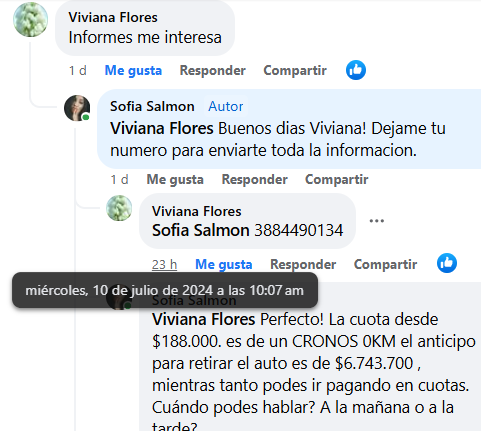Toggle Me gusta on Sofia's 'Buenos dias' reply
The width and height of the screenshot is (481, 431).
(x=175, y=179)
